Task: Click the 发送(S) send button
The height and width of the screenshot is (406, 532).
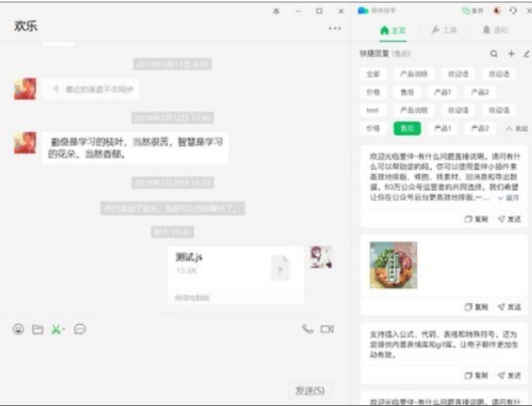Action: point(310,390)
